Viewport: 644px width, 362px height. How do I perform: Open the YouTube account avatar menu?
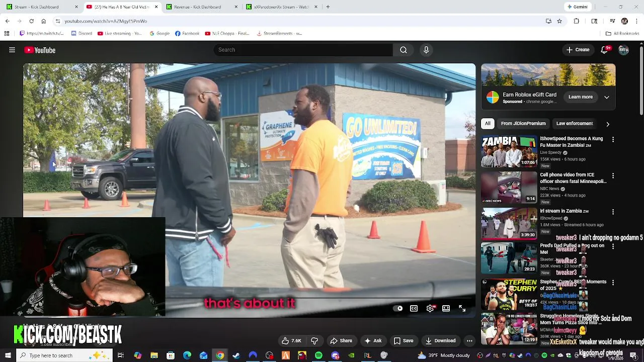point(623,50)
